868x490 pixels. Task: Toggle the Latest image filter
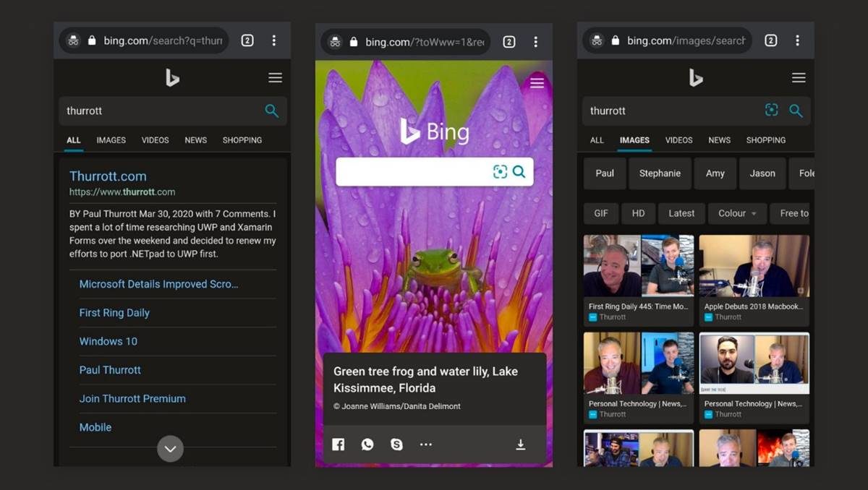(x=681, y=213)
